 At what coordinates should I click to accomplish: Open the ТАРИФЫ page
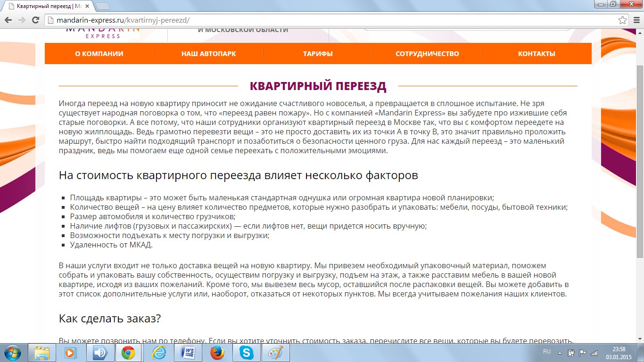point(318,54)
